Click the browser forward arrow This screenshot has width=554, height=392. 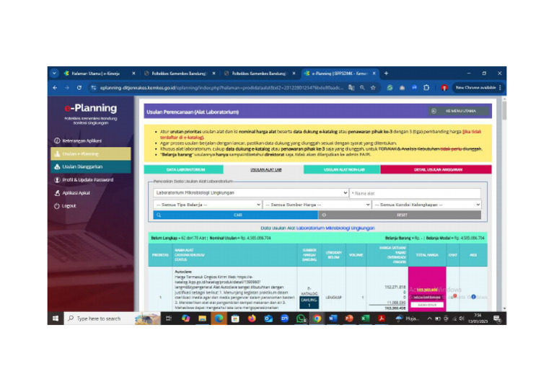67,88
